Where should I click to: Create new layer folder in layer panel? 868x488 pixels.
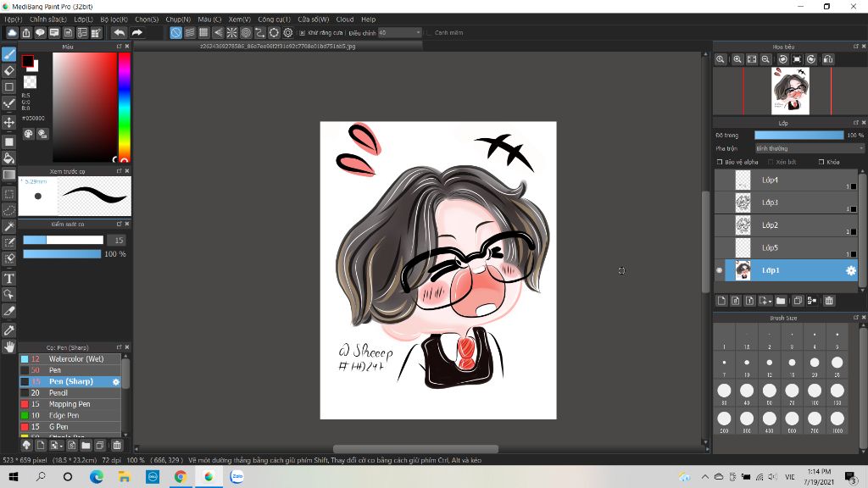point(781,301)
